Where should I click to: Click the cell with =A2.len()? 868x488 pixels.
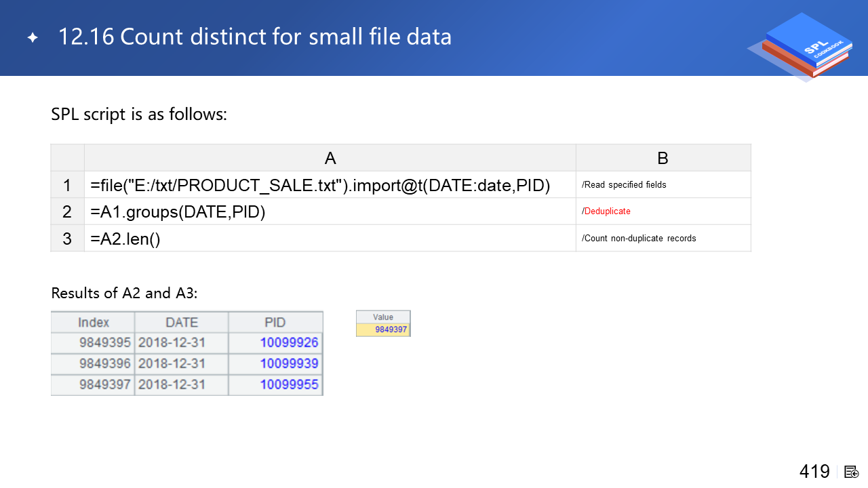(x=125, y=239)
